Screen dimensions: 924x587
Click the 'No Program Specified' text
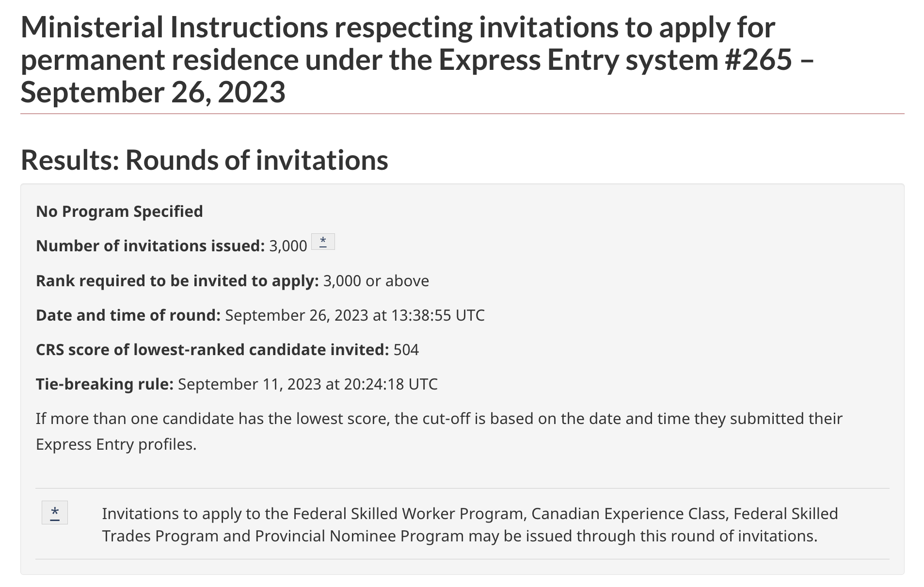click(x=119, y=212)
